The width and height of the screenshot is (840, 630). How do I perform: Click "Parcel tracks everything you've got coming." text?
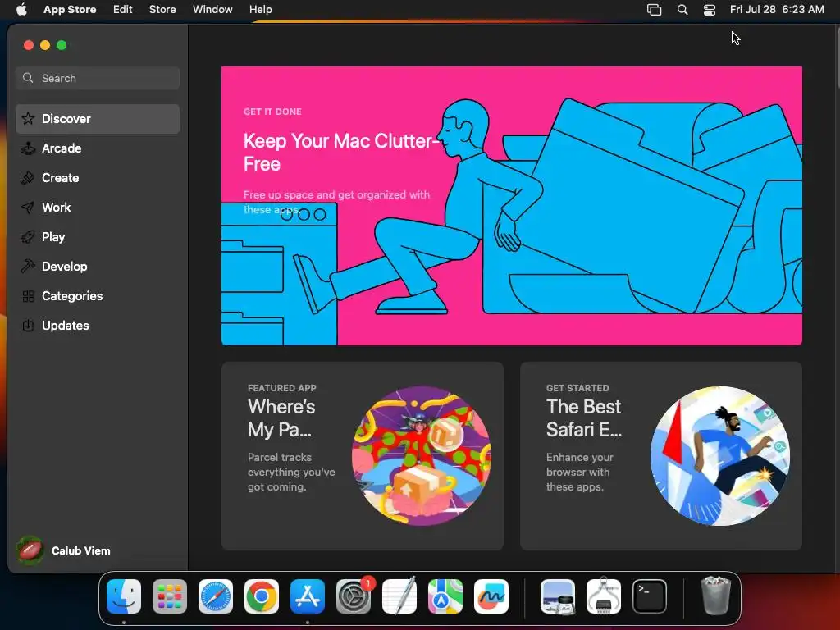coord(291,472)
